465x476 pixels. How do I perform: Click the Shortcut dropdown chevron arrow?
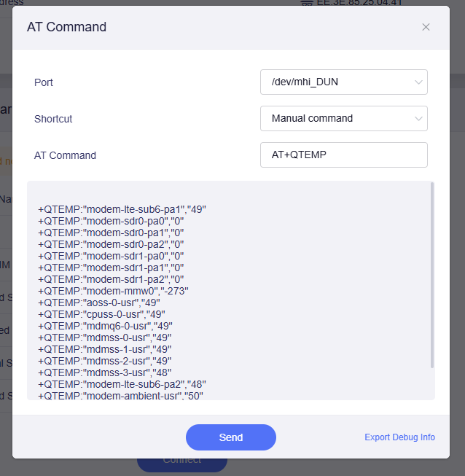click(418, 118)
